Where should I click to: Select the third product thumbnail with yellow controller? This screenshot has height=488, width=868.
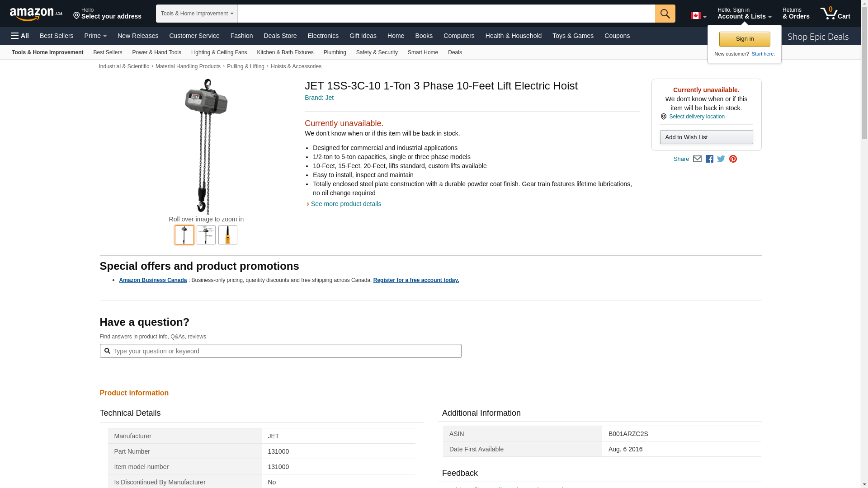(x=228, y=235)
